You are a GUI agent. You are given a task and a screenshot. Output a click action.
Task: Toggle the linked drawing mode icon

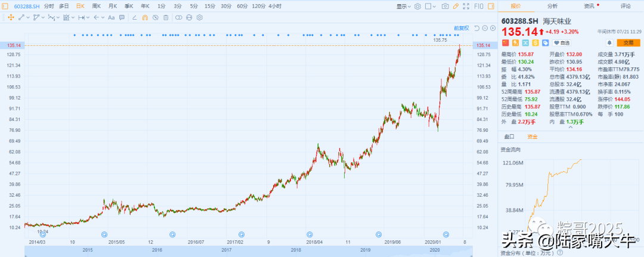coord(179,17)
